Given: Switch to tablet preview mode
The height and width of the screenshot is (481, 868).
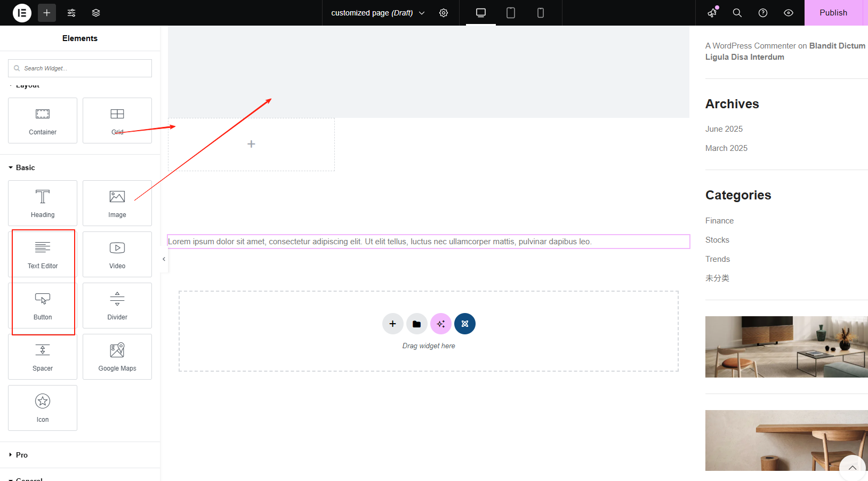Looking at the screenshot, I should (x=510, y=12).
